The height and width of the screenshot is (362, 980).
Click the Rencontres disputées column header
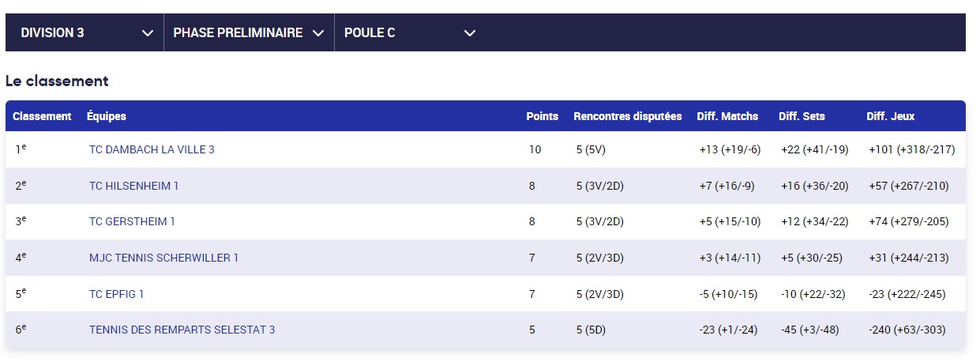coord(627,116)
